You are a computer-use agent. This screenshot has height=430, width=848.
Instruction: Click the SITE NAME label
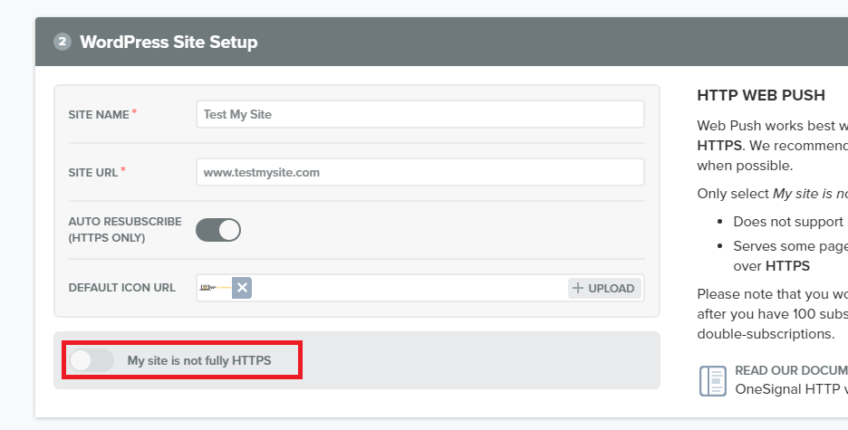(x=99, y=115)
